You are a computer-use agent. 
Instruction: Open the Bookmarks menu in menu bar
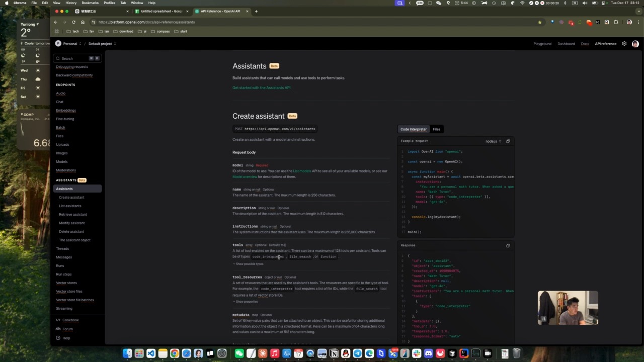(90, 3)
